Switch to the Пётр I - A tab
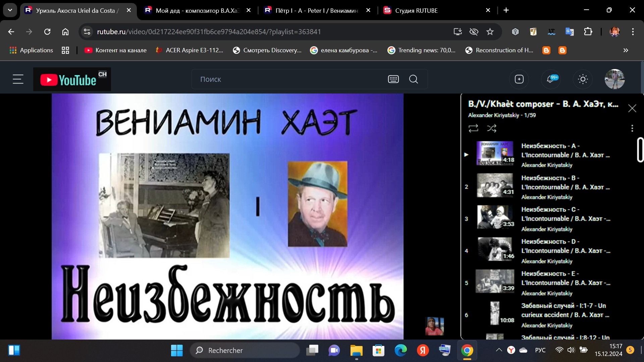This screenshot has height=362, width=644. pyautogui.click(x=315, y=10)
